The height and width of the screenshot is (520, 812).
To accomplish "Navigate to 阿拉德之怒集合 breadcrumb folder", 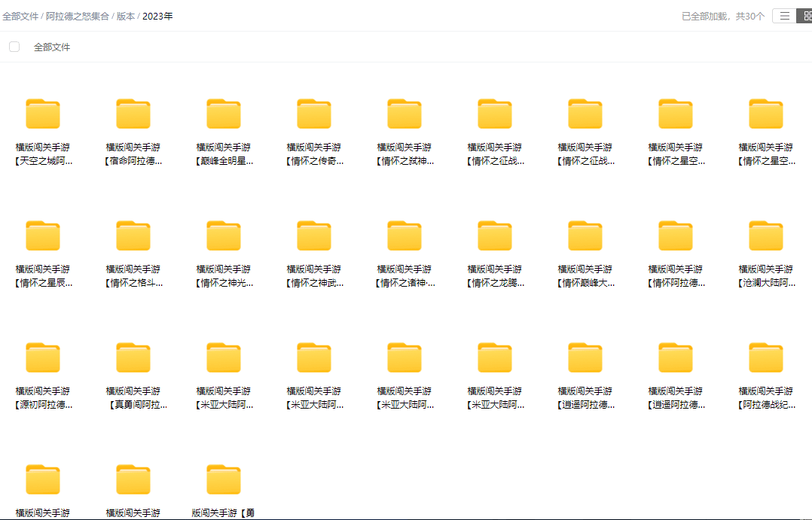I will click(78, 16).
